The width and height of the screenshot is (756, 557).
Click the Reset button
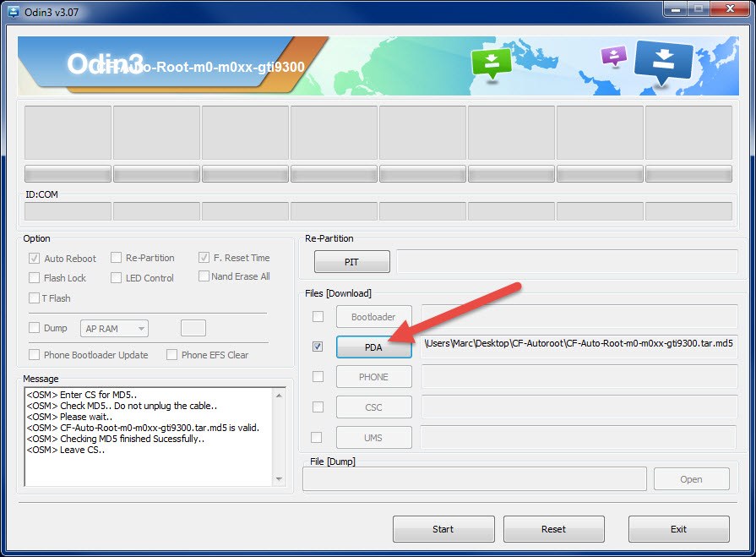click(x=554, y=529)
